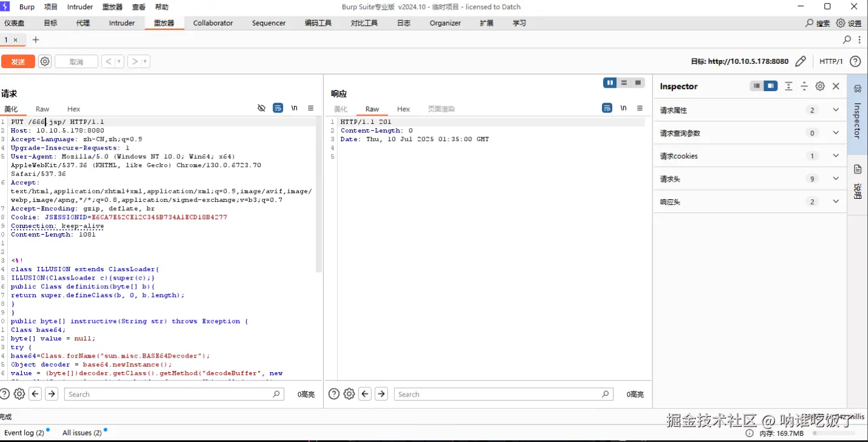
Task: Expand 请求属性 section
Action: point(750,110)
